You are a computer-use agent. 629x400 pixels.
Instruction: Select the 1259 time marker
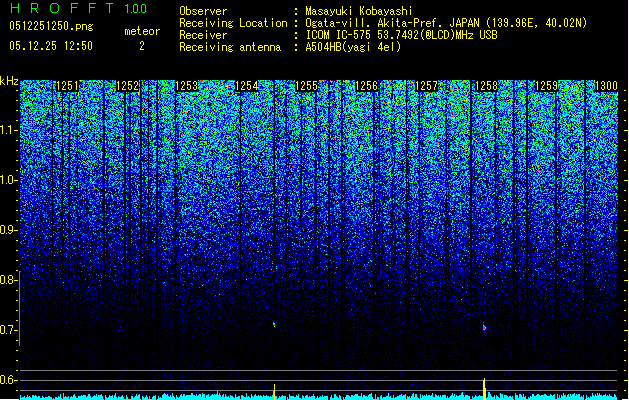click(x=546, y=86)
